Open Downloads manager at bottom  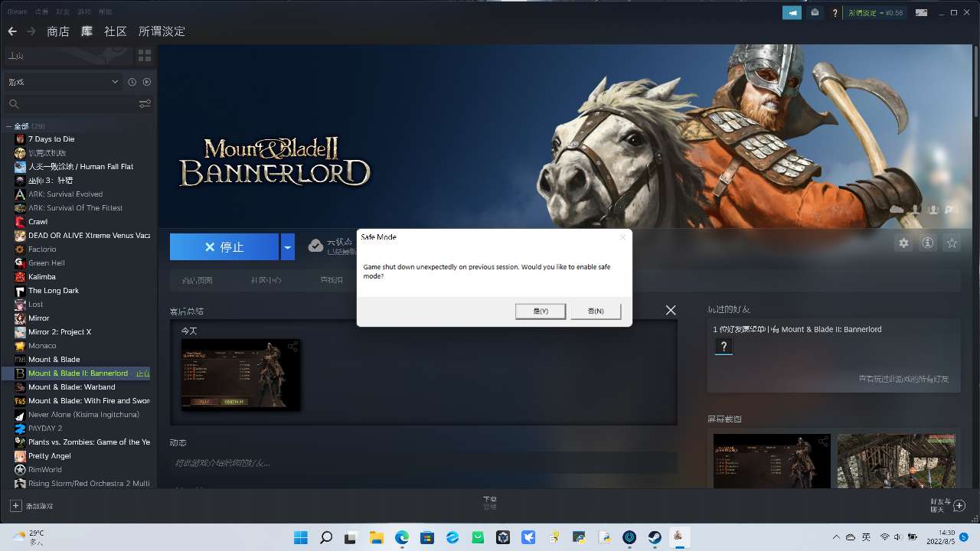click(x=490, y=502)
